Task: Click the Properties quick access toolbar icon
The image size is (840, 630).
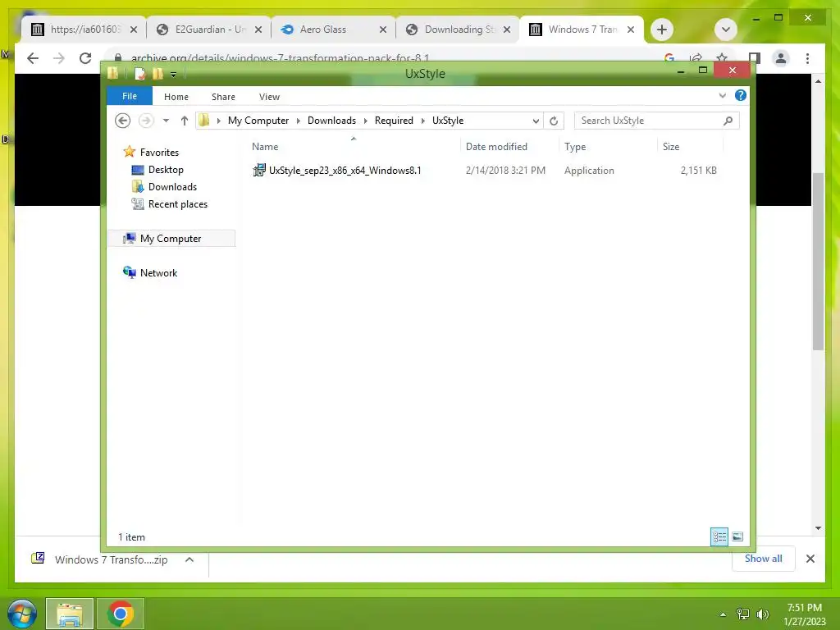Action: click(139, 74)
